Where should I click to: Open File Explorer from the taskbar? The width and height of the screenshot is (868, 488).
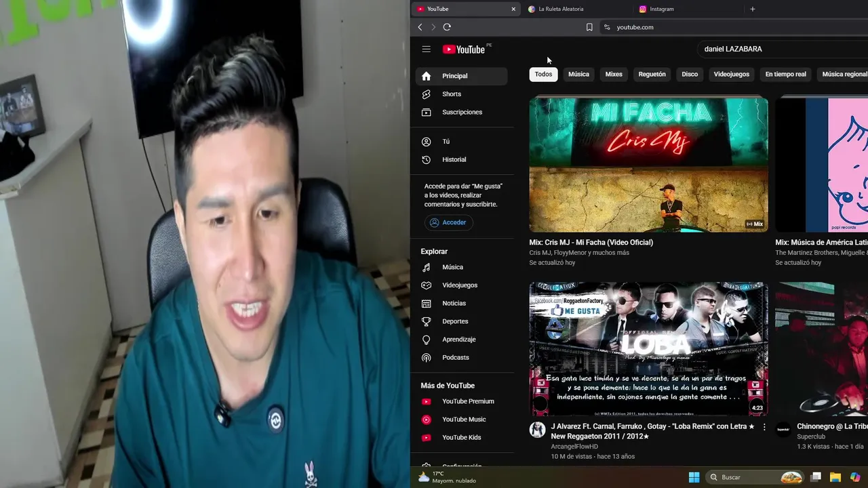point(835,477)
